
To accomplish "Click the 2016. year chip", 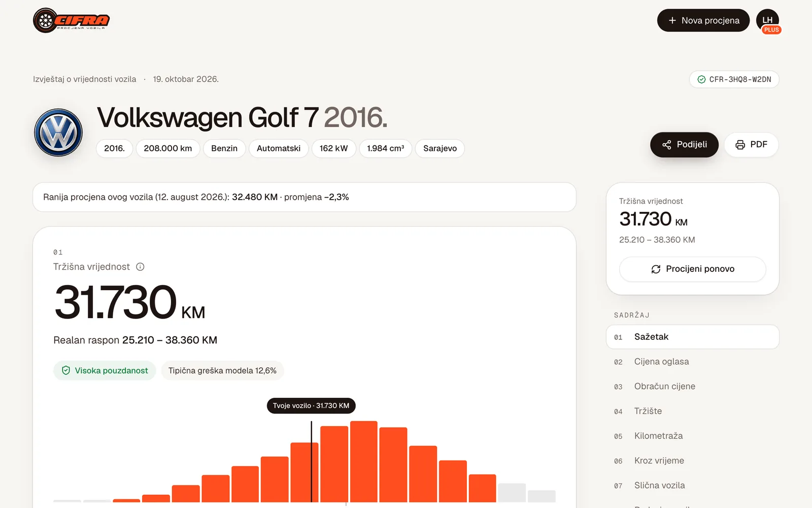I will 114,148.
